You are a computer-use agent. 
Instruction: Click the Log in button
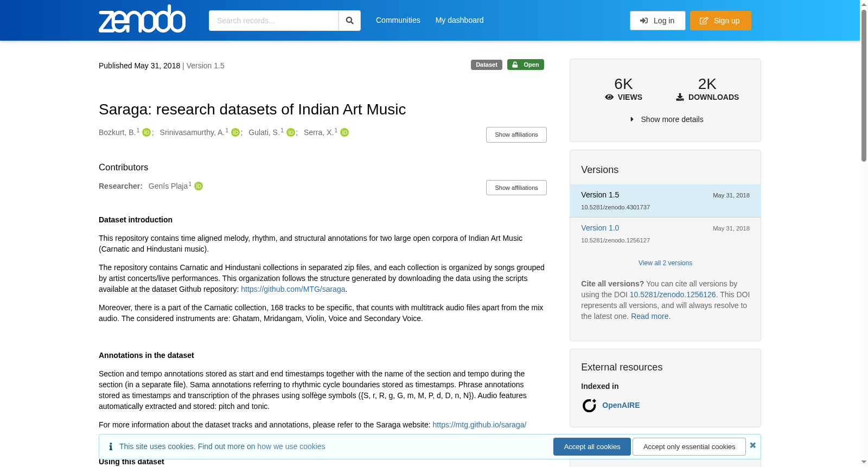(x=658, y=21)
